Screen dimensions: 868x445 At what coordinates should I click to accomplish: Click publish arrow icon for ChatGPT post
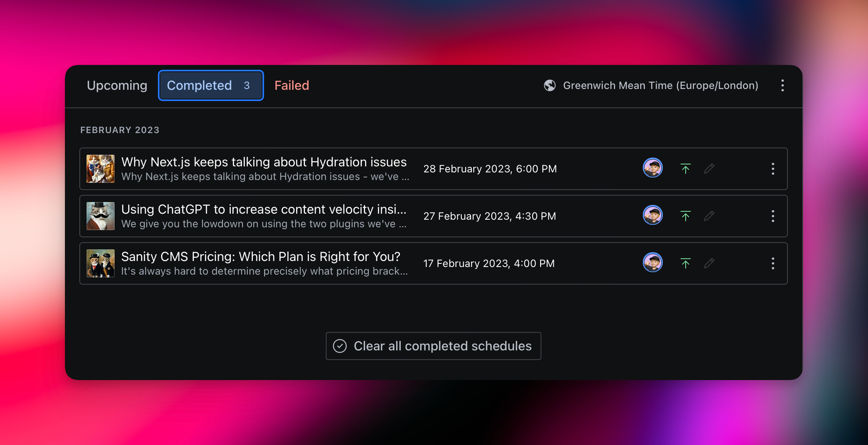point(685,216)
